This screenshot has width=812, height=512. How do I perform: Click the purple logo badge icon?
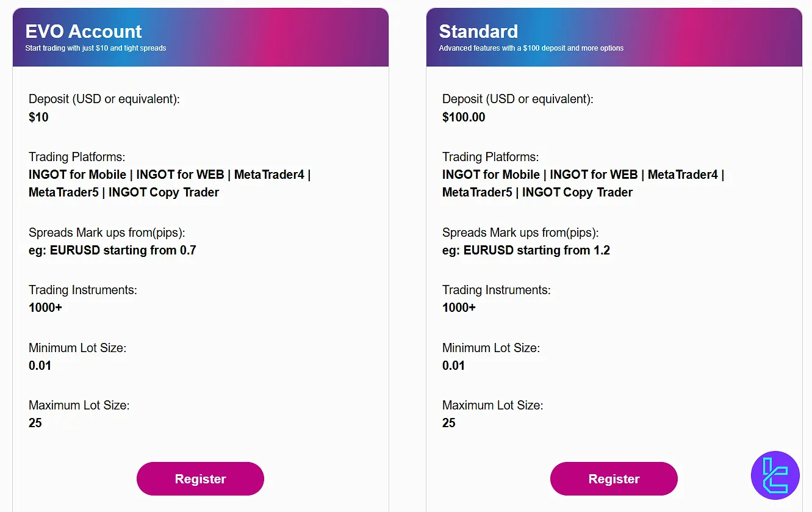click(775, 475)
